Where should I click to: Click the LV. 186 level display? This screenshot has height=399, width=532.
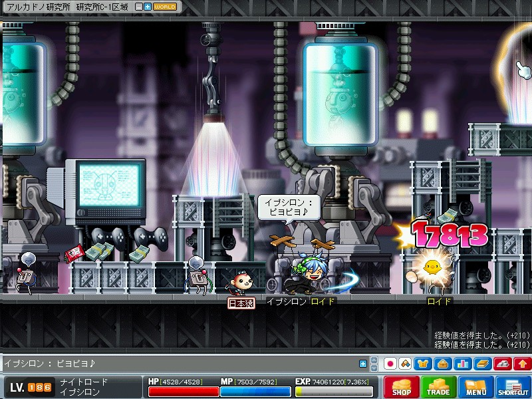pos(31,387)
